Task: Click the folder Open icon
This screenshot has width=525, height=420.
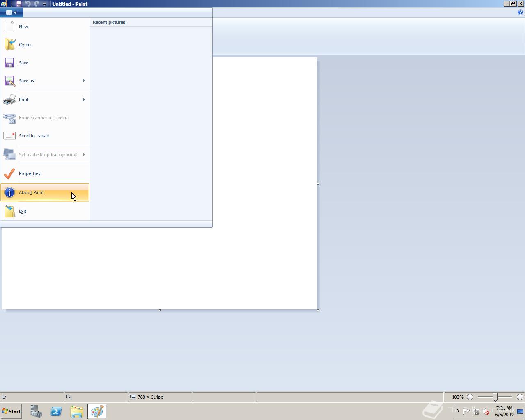Action: (9, 45)
